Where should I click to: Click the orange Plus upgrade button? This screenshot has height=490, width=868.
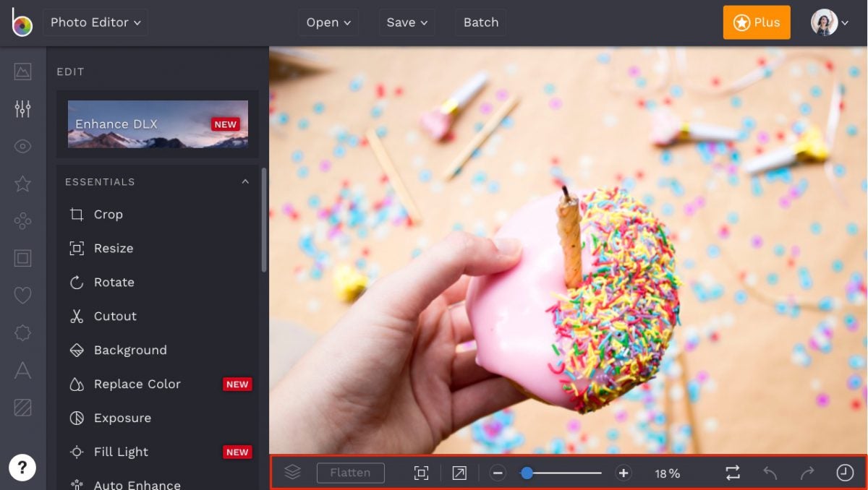(x=756, y=22)
